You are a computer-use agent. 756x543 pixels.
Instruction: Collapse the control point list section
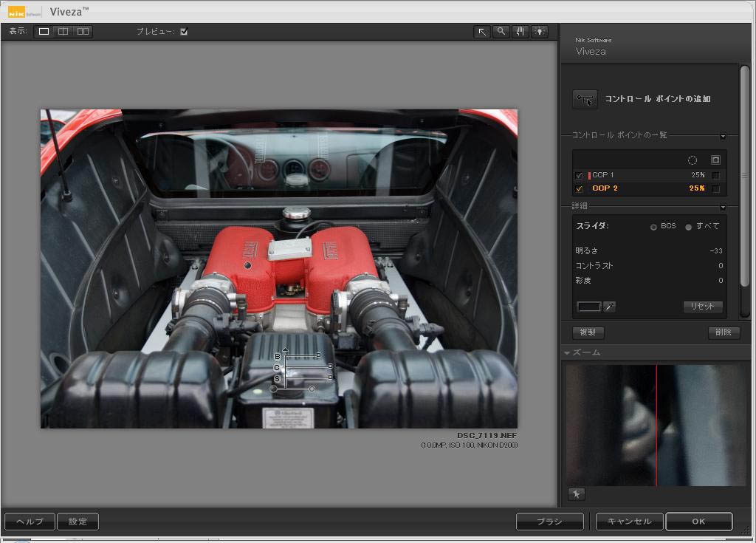coord(723,136)
